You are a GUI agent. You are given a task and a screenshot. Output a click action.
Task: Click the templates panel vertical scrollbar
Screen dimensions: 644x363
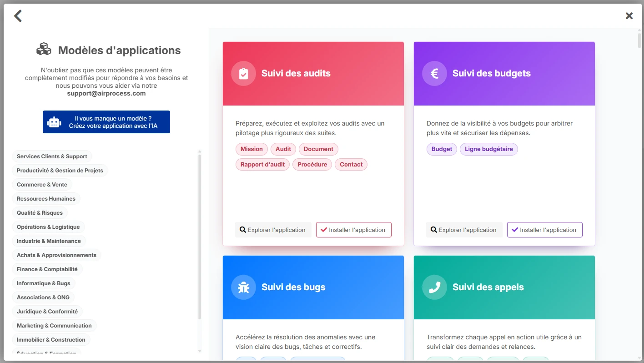point(639,40)
